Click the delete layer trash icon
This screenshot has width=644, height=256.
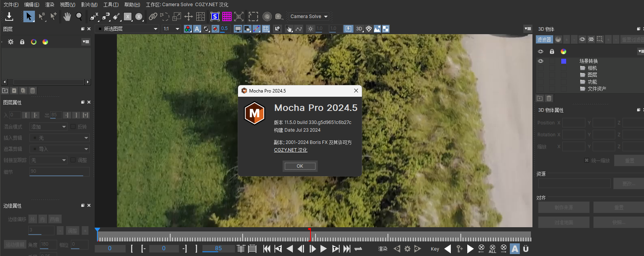coord(33,91)
